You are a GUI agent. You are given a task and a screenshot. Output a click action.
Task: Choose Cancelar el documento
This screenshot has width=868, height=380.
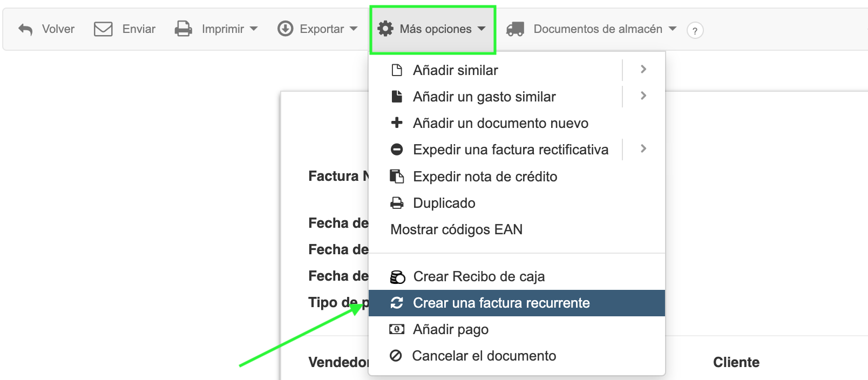(484, 356)
